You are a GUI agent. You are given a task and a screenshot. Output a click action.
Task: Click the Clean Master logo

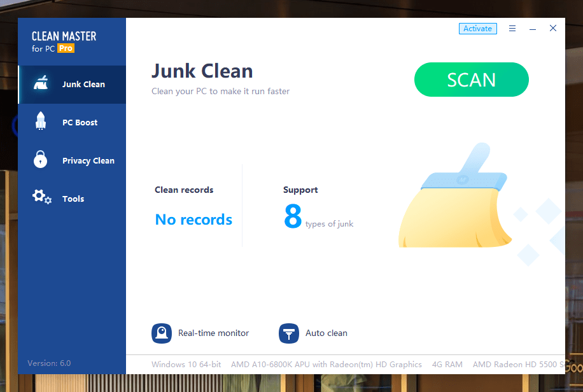64,36
